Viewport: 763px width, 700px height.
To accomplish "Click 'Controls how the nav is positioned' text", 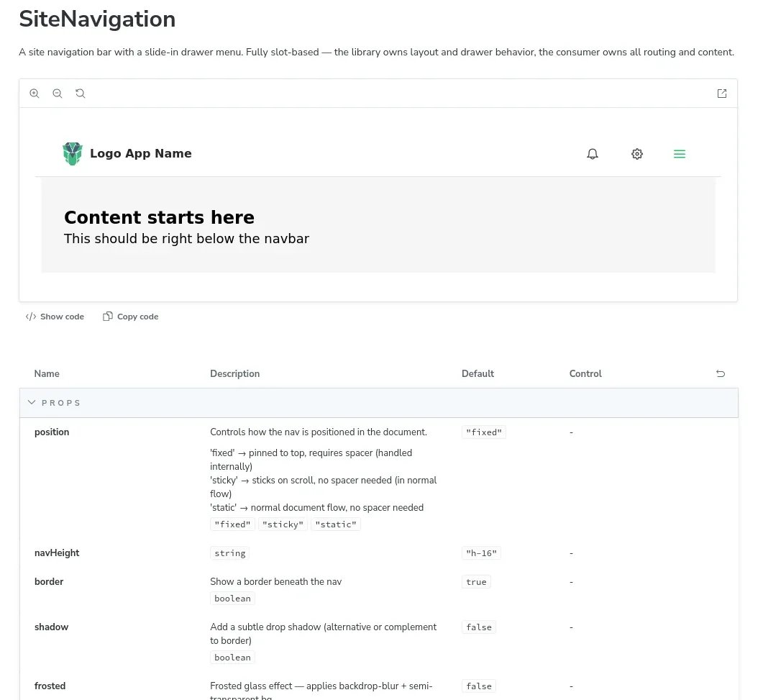I will pos(319,432).
